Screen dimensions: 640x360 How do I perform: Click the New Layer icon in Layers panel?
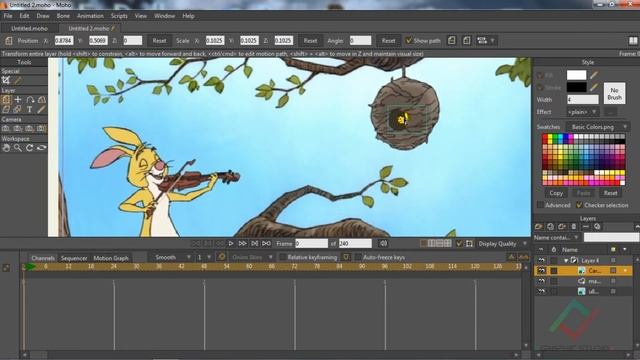(539, 227)
